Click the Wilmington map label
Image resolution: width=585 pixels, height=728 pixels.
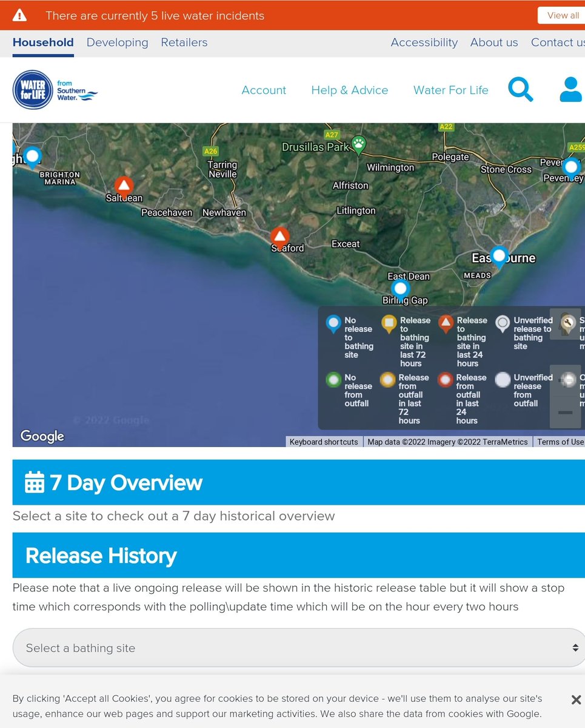[x=390, y=167]
